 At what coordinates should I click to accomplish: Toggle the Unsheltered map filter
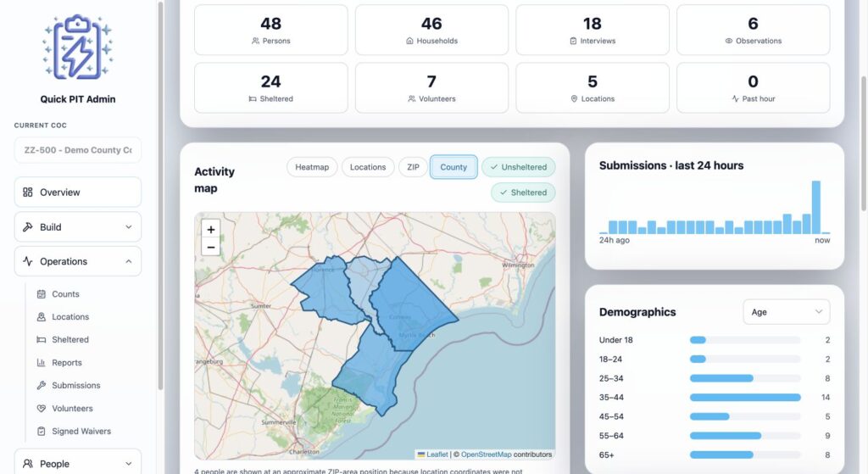tap(518, 167)
